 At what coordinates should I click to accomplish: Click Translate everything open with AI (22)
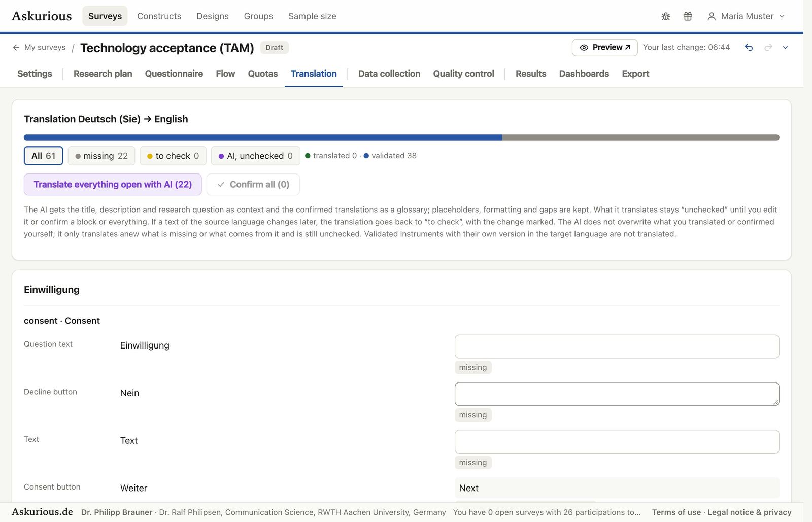point(113,185)
